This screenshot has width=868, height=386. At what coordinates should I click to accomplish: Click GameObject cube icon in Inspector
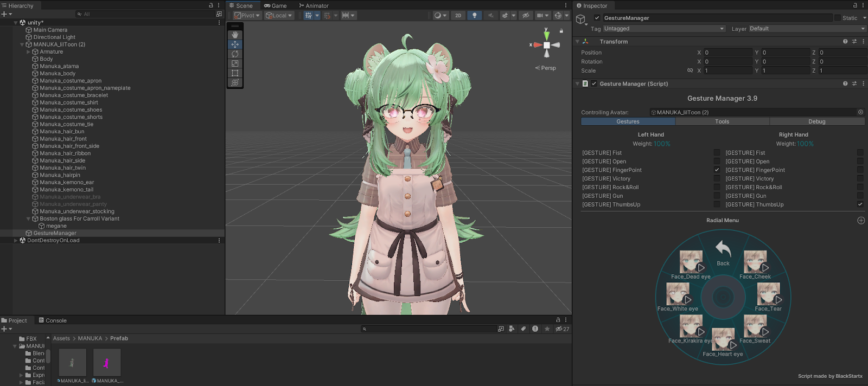click(581, 20)
